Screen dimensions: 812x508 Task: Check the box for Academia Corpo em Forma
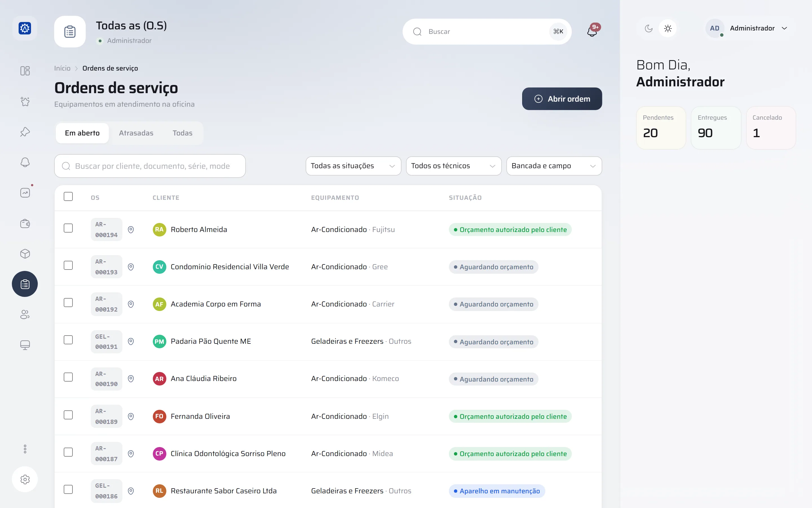pos(68,303)
